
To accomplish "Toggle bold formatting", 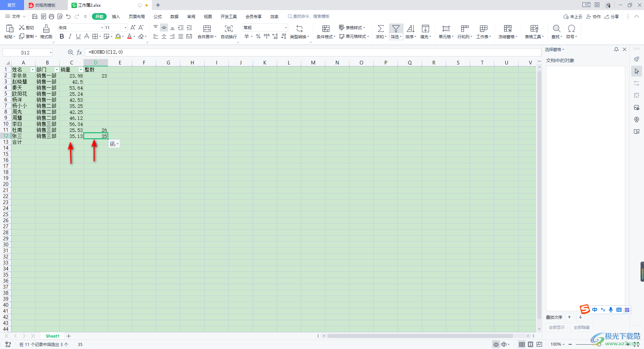I will coord(62,37).
